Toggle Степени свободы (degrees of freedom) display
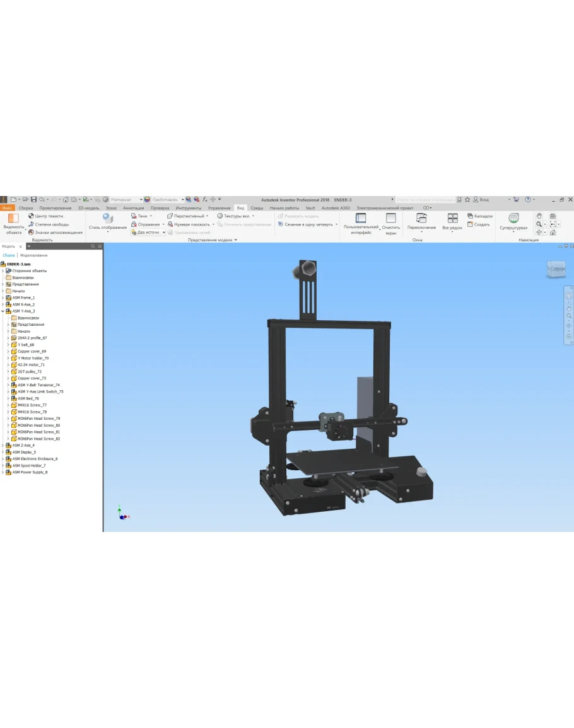 coord(31,224)
